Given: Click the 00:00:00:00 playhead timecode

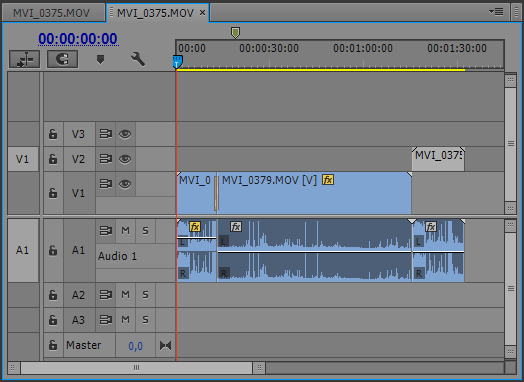Looking at the screenshot, I should point(78,39).
